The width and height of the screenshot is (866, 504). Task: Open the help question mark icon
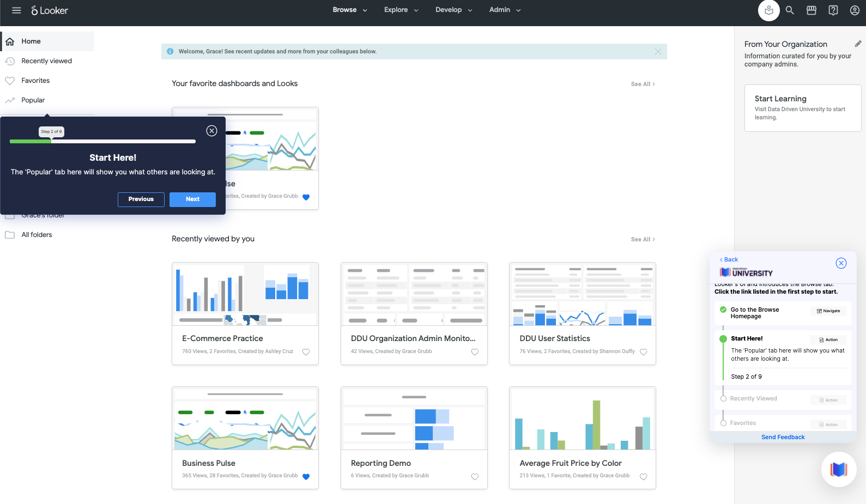click(833, 10)
